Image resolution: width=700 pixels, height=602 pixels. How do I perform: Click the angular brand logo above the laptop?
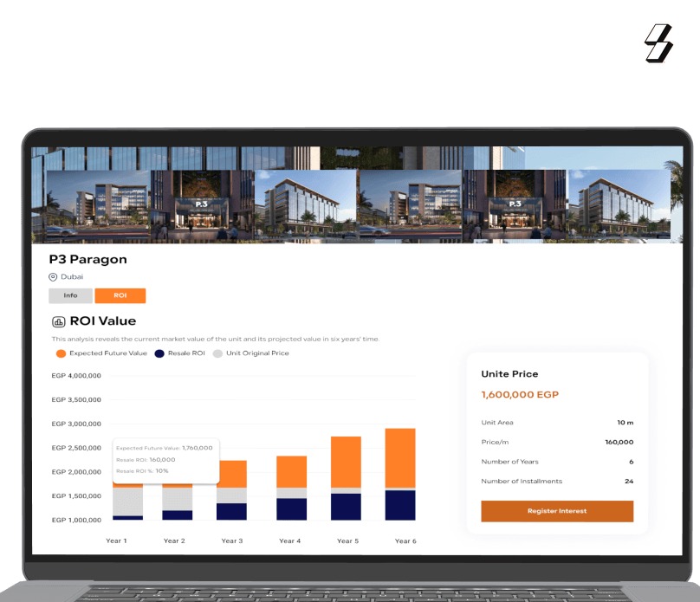point(658,43)
